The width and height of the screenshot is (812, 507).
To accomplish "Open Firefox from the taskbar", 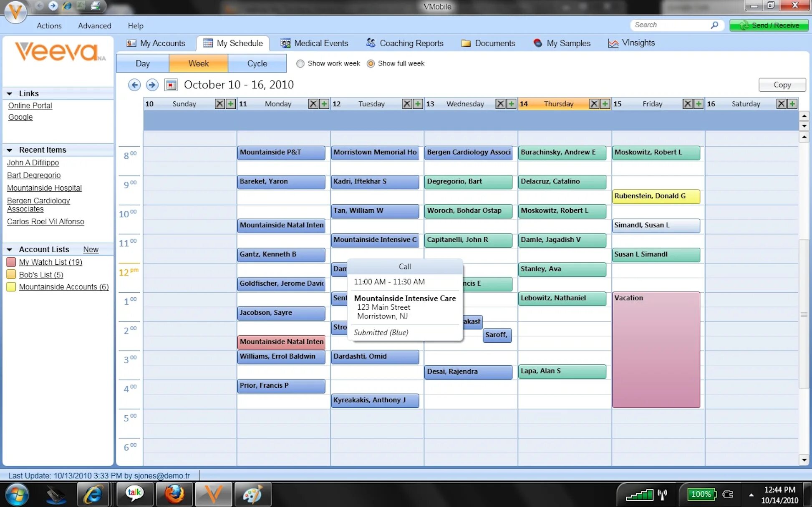I will [x=174, y=494].
